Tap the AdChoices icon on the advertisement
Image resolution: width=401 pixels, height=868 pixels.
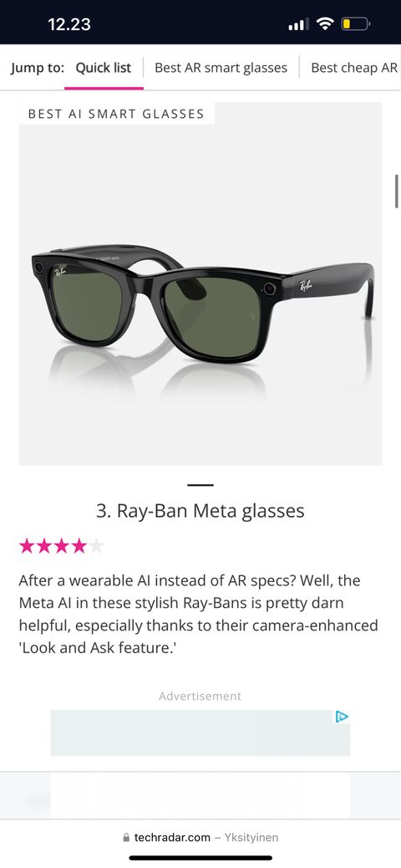tap(342, 717)
